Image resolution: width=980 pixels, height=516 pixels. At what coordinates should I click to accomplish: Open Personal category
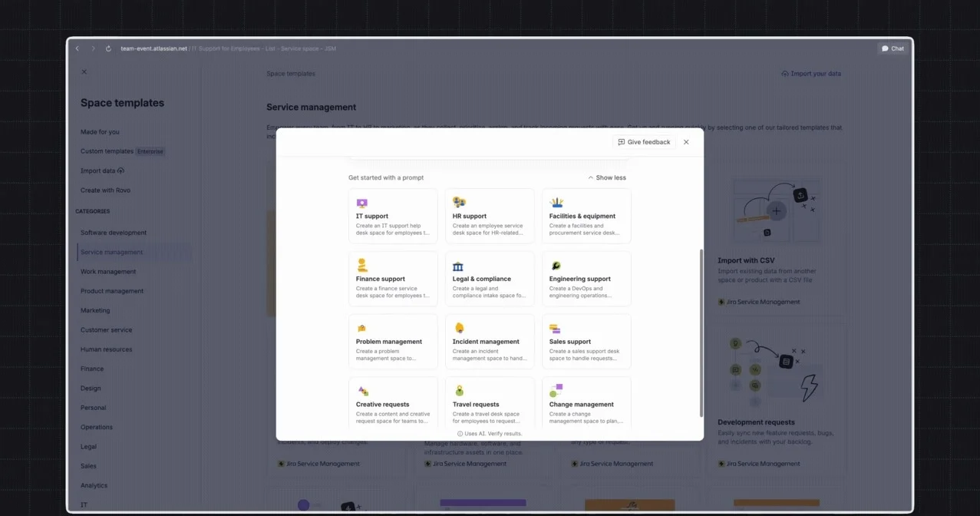[94, 408]
